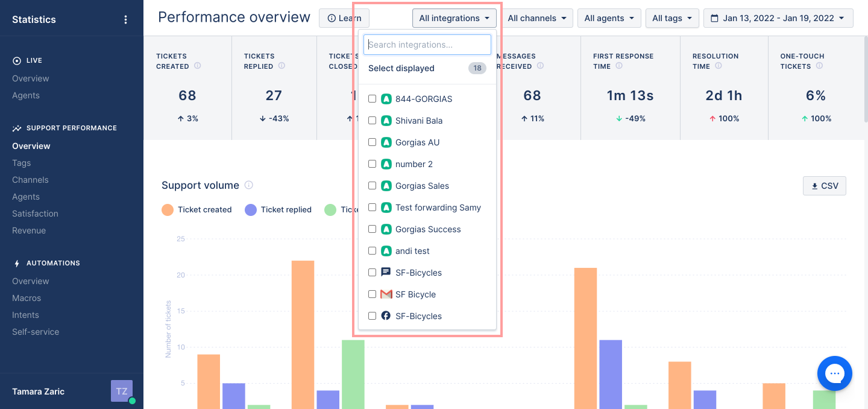Click the Support Performance chart icon
Image resolution: width=868 pixels, height=409 pixels.
point(17,128)
